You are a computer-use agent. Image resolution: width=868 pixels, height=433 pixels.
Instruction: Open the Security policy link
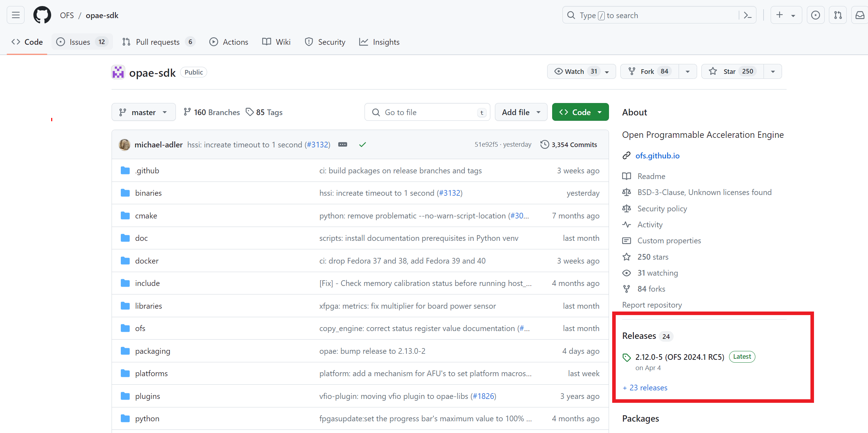pyautogui.click(x=662, y=209)
